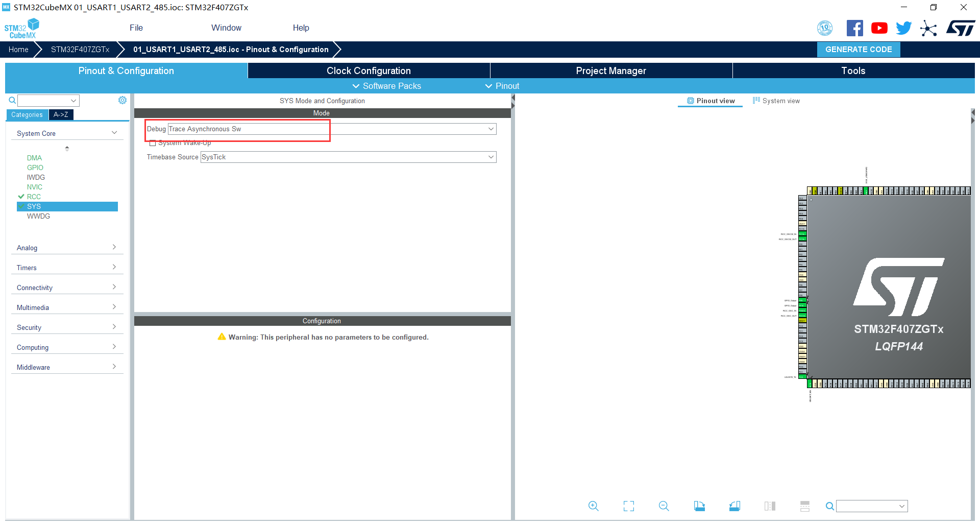The width and height of the screenshot is (980, 526).
Task: Open the Timebase Source dropdown
Action: click(x=348, y=157)
